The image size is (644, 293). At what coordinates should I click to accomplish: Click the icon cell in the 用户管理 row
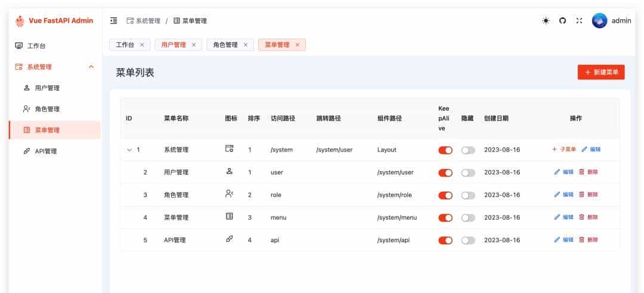pos(229,171)
